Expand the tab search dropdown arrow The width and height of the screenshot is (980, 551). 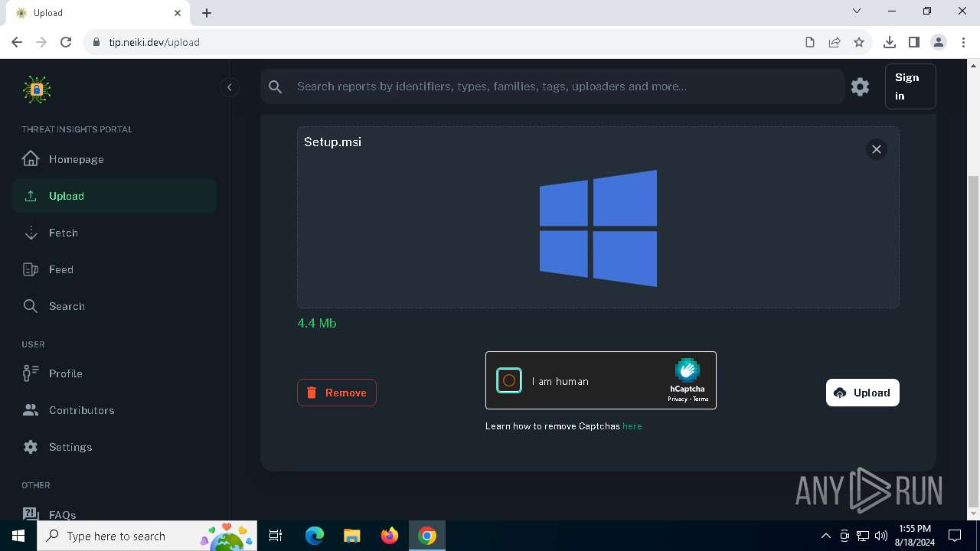pos(857,11)
